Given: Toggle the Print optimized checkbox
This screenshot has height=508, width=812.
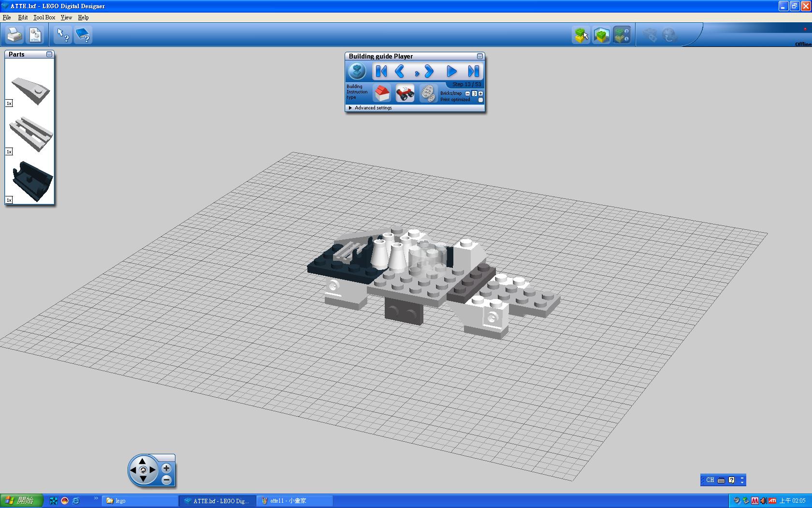Looking at the screenshot, I should tap(480, 100).
